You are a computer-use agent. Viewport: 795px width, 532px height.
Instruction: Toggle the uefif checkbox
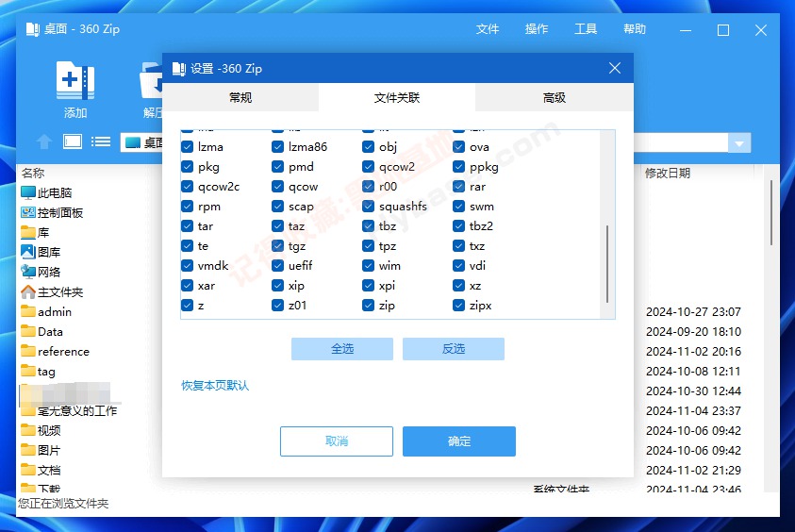(278, 266)
